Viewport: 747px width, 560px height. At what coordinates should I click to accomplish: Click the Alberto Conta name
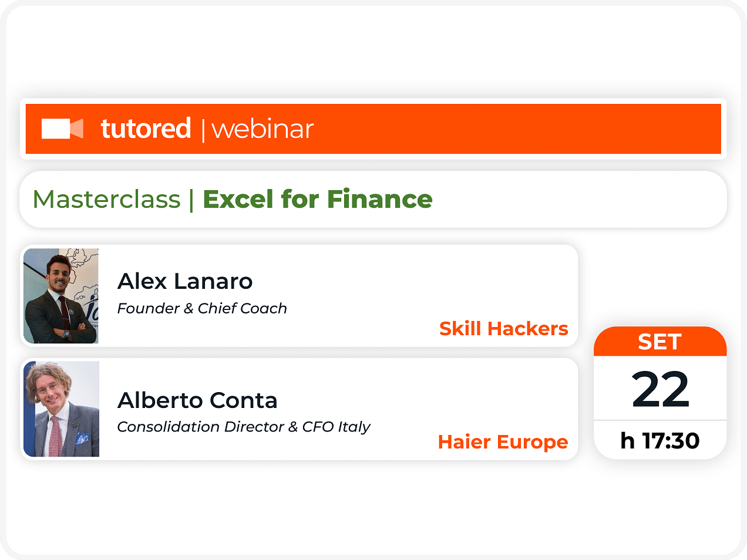(x=197, y=400)
